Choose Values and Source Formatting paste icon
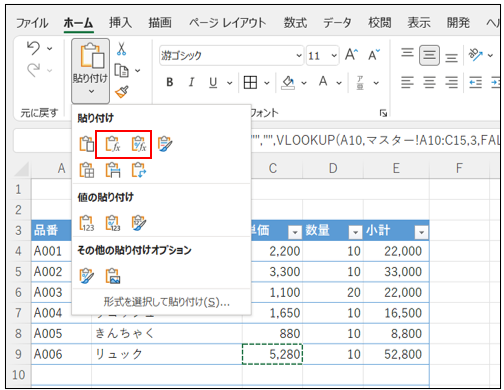The width and height of the screenshot is (504, 390). point(139,223)
